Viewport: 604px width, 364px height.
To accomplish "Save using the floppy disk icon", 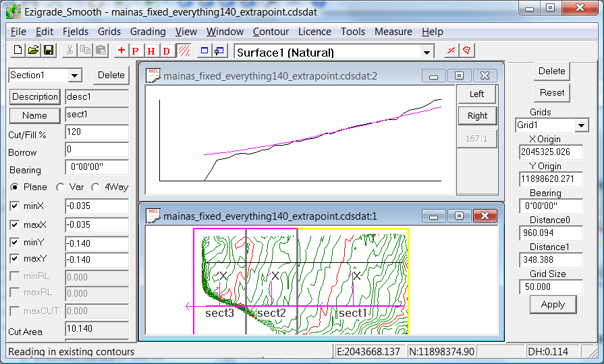I will click(48, 51).
